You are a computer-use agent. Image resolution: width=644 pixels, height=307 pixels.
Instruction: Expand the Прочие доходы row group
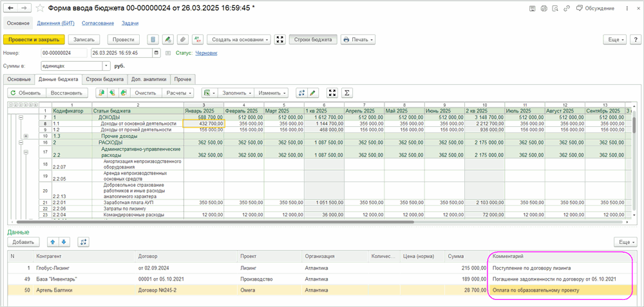coord(26,136)
